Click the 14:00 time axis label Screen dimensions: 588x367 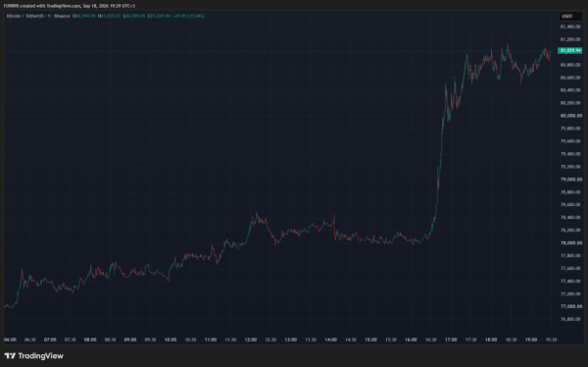click(331, 340)
